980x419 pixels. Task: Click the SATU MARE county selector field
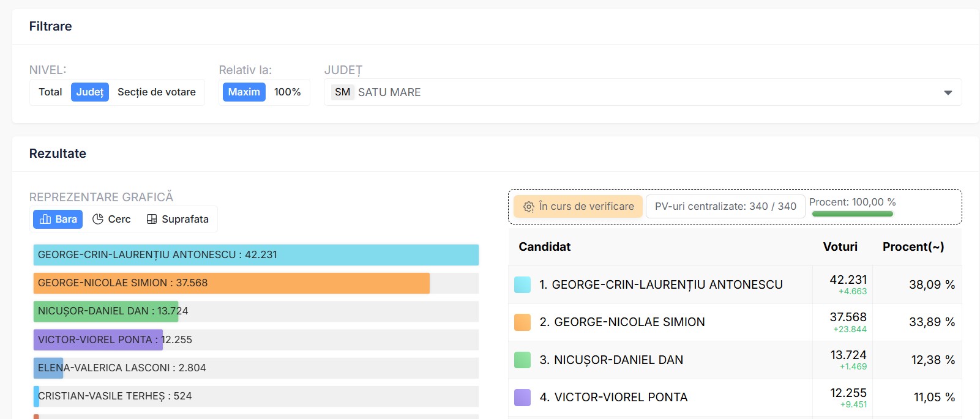point(643,92)
